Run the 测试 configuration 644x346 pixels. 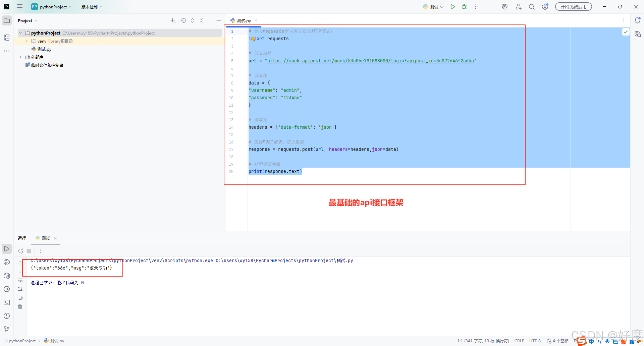(453, 7)
